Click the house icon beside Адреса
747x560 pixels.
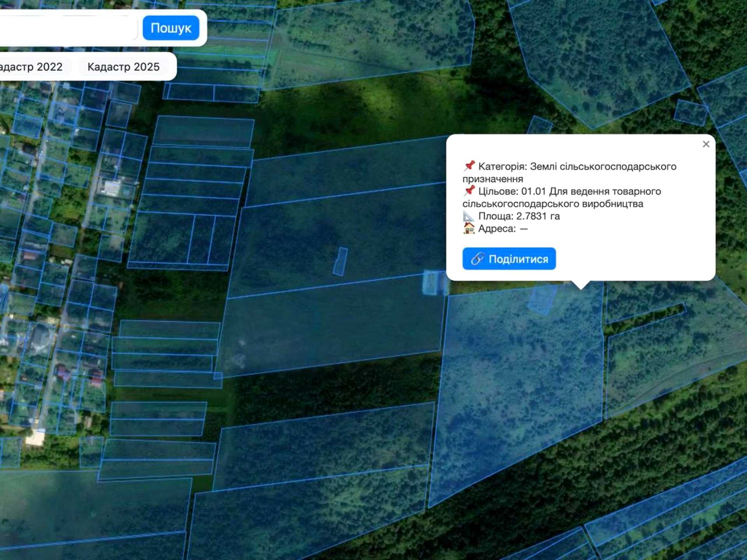pyautogui.click(x=469, y=228)
